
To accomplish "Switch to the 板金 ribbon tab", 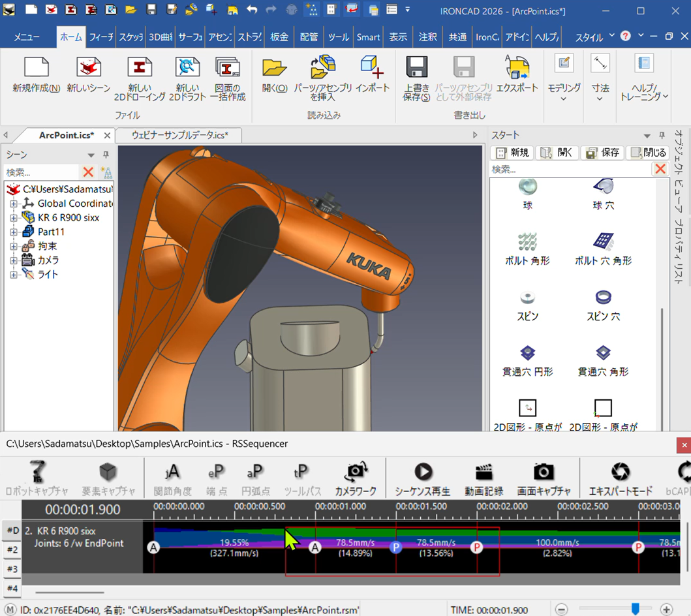I will click(279, 37).
